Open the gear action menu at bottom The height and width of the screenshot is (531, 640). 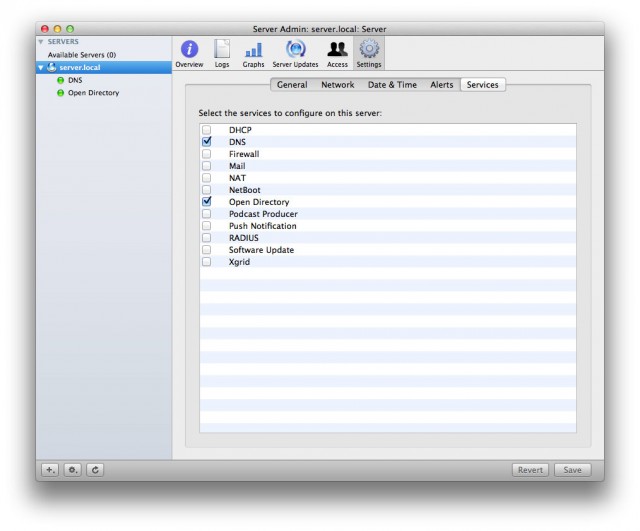73,470
